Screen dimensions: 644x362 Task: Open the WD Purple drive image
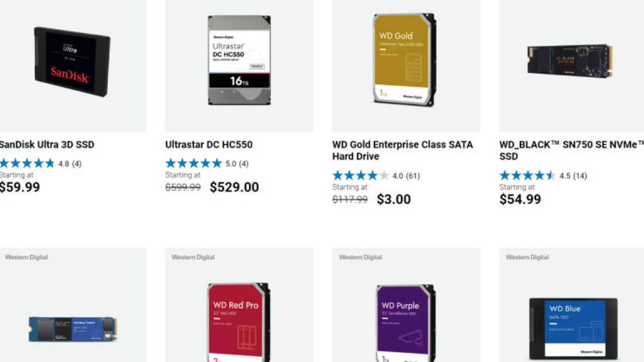click(405, 322)
